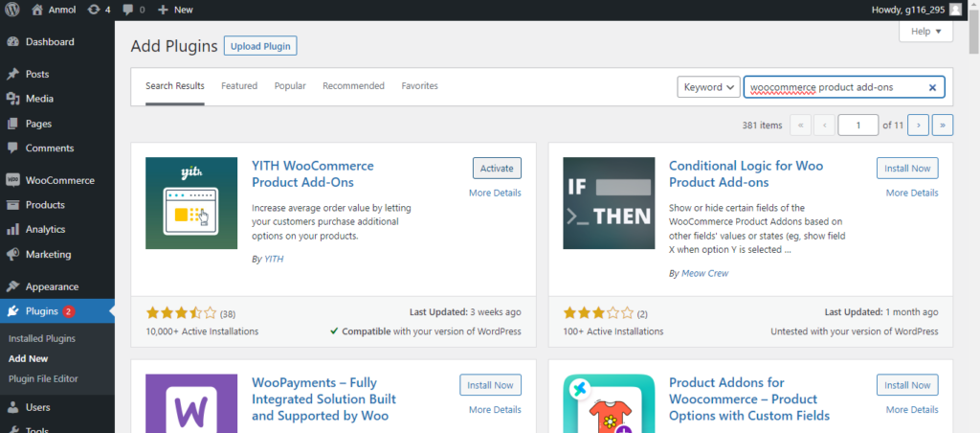Switch to the Popular tab
The height and width of the screenshot is (433, 980).
tap(290, 85)
